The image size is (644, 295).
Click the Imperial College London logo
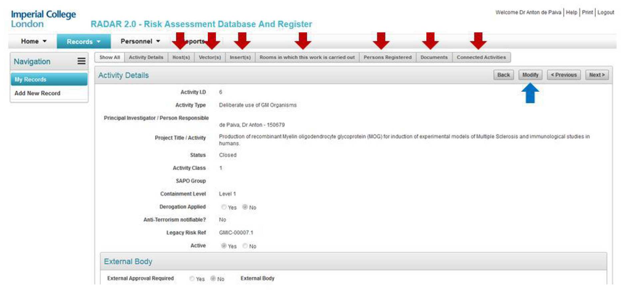tap(43, 19)
